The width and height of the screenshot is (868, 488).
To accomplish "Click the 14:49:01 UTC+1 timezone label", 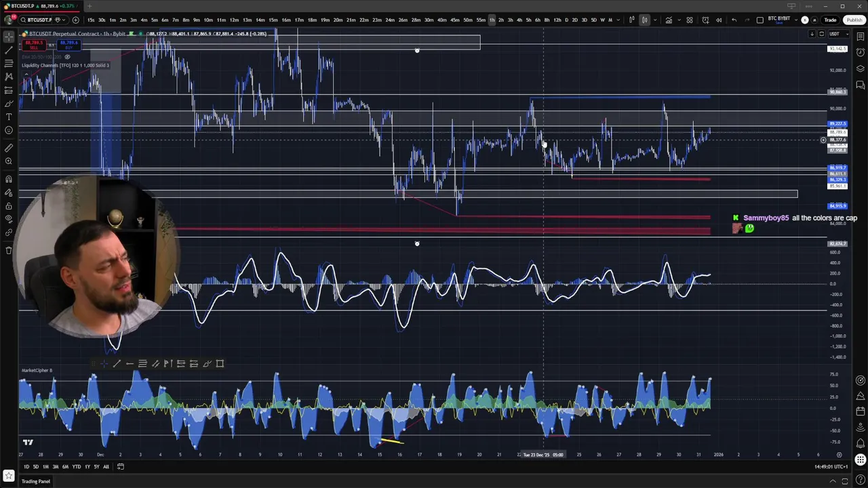I will pyautogui.click(x=831, y=466).
